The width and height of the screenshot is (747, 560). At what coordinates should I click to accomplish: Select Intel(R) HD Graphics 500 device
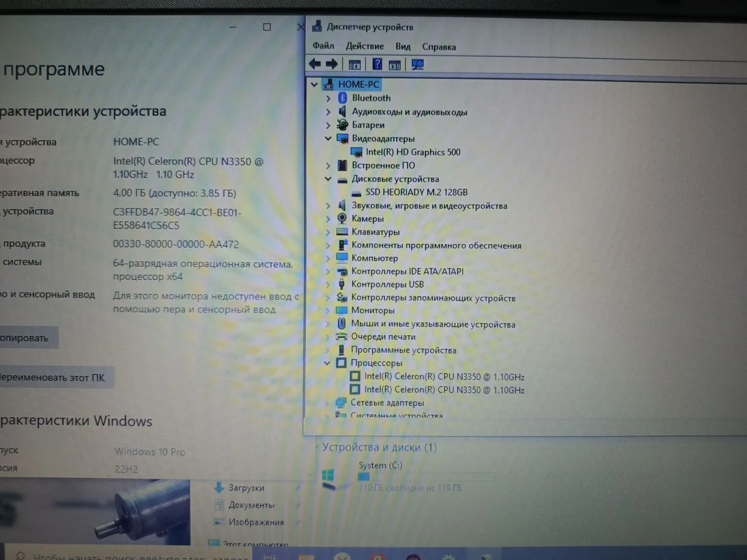click(413, 152)
